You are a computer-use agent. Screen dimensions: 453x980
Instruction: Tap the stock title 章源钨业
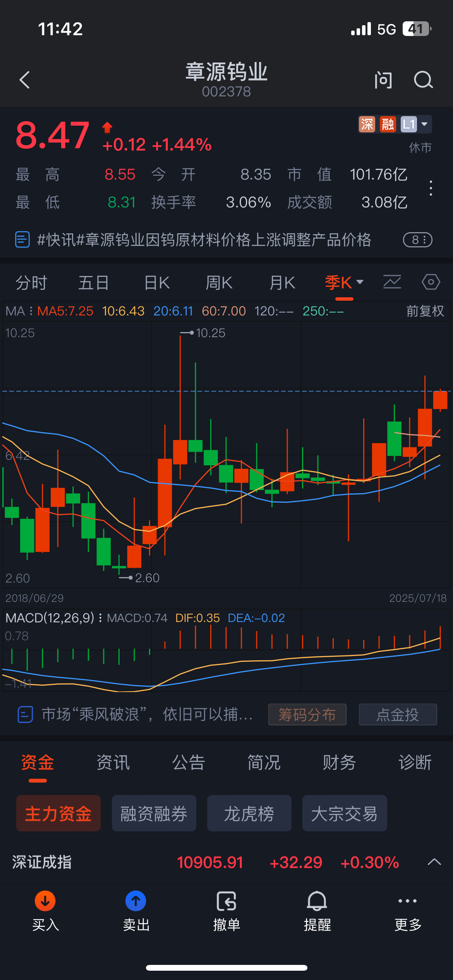pyautogui.click(x=226, y=72)
